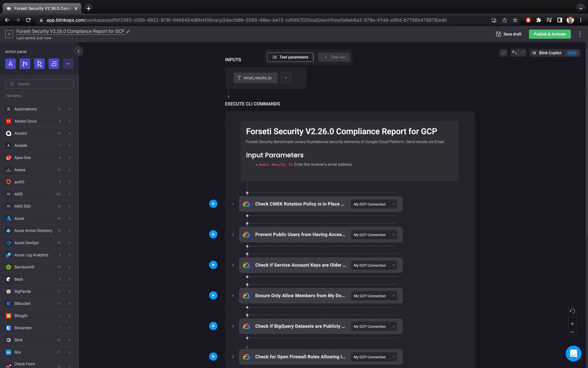The width and height of the screenshot is (588, 368).
Task: Open the support chat bubble
Action: pyautogui.click(x=573, y=353)
